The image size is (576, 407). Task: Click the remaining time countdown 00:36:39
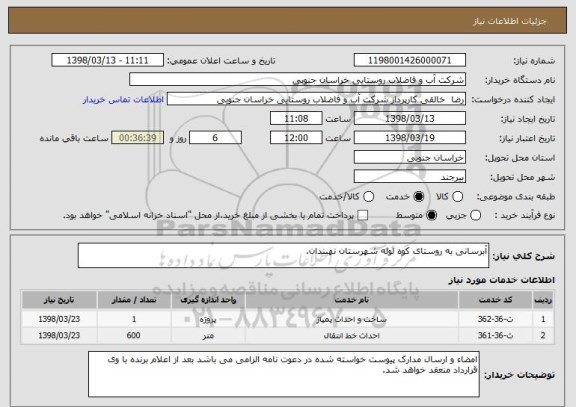point(138,138)
